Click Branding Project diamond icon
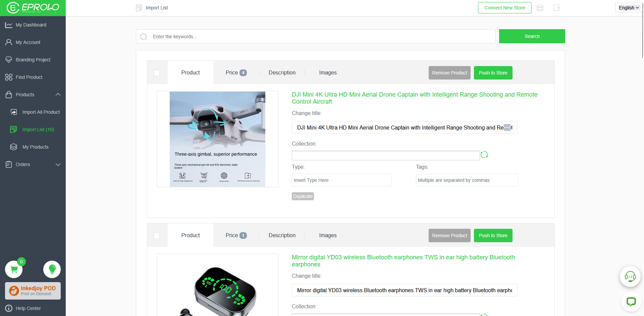 [9, 60]
